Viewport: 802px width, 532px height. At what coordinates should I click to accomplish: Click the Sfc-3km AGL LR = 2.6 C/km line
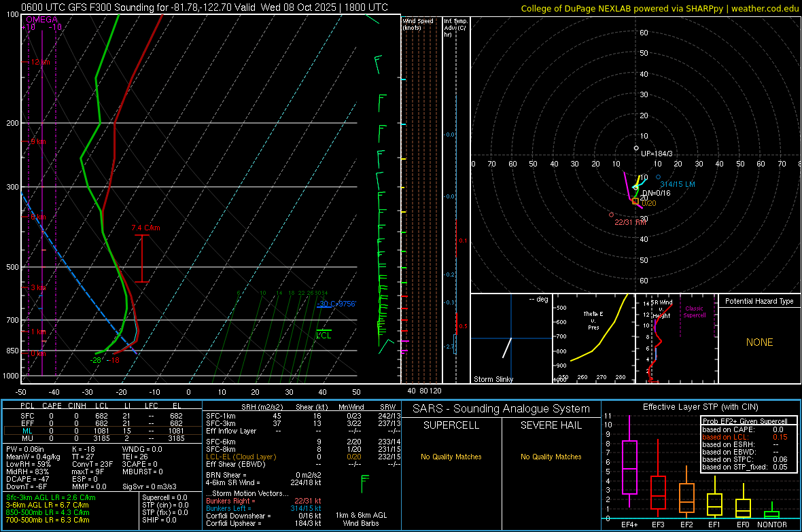pyautogui.click(x=51, y=497)
